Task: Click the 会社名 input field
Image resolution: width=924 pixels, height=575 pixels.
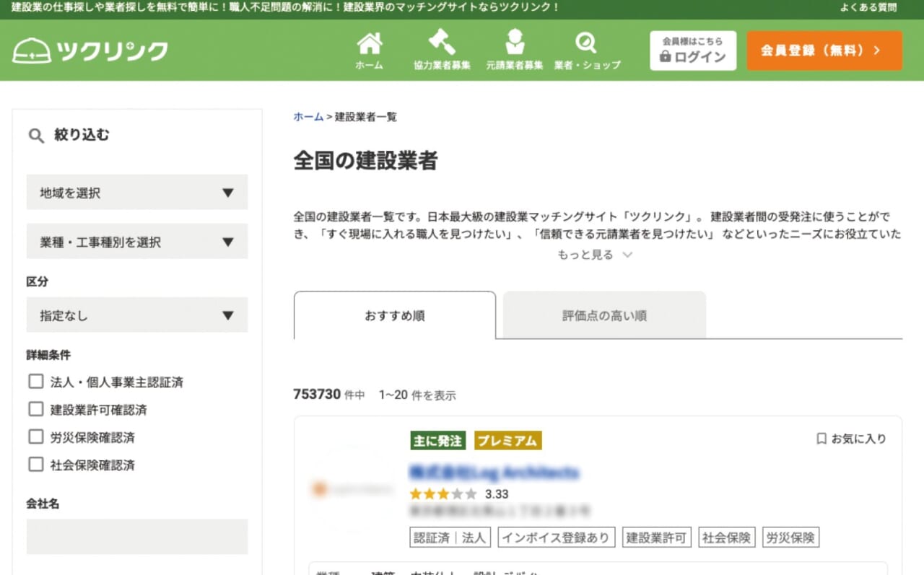Action: tap(136, 537)
